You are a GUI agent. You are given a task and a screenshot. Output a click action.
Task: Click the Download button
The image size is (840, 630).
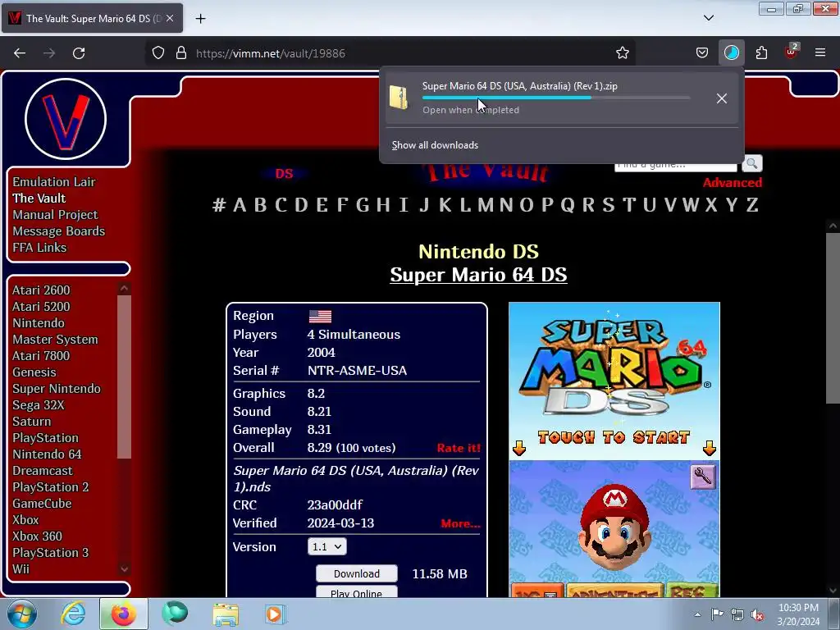pyautogui.click(x=356, y=573)
